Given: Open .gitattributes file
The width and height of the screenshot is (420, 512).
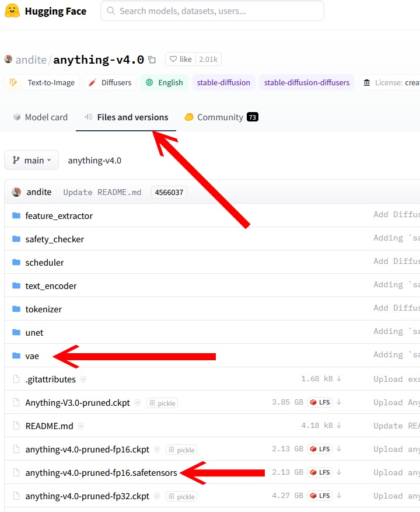Looking at the screenshot, I should point(51,379).
